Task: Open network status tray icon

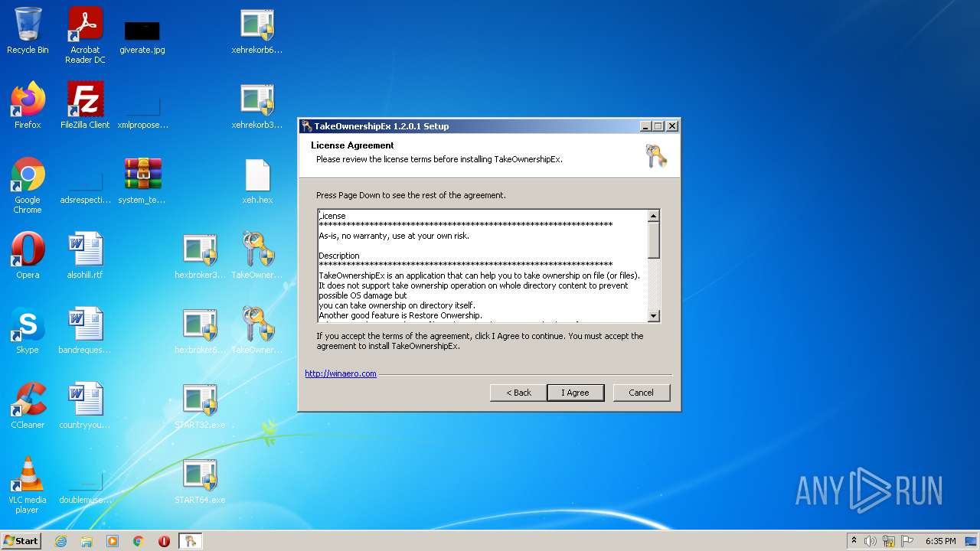Action: (889, 541)
